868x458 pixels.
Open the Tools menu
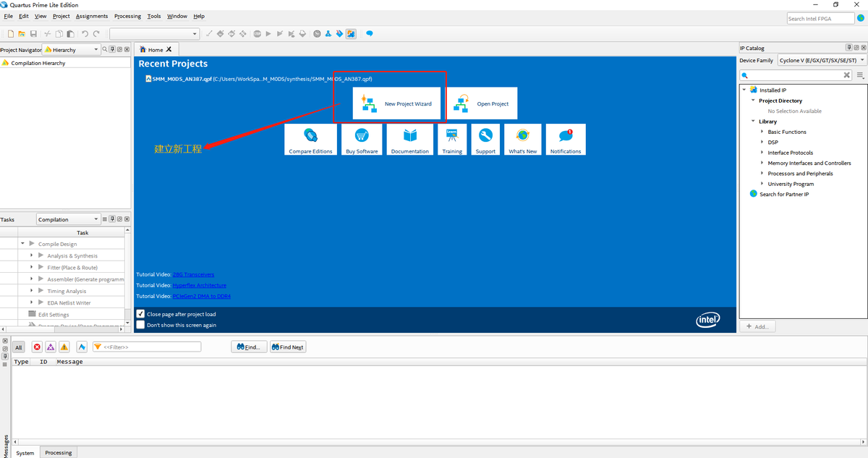[154, 16]
